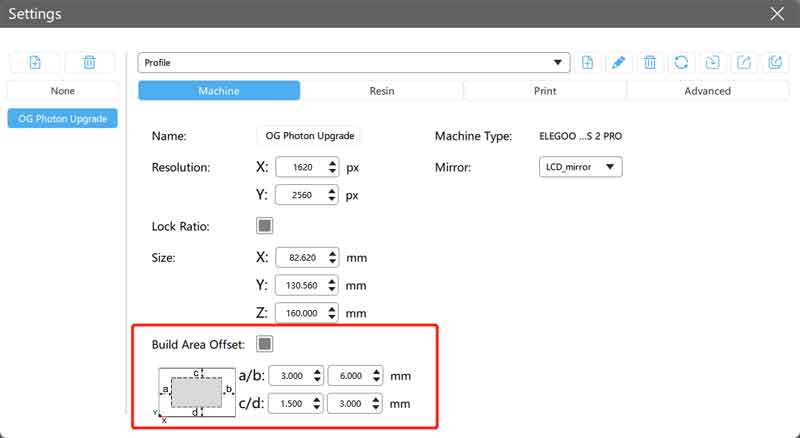800x438 pixels.
Task: Select the None entry in machine list
Action: (63, 91)
